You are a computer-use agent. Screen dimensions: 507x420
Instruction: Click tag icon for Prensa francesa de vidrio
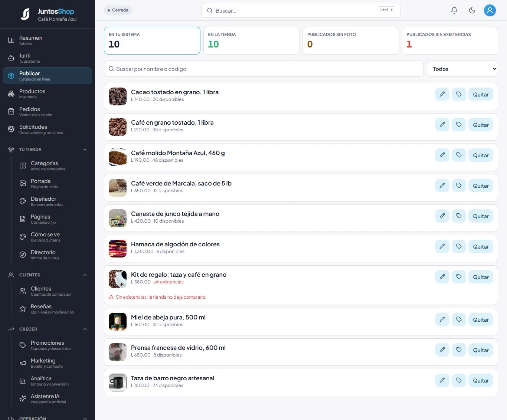[459, 350]
